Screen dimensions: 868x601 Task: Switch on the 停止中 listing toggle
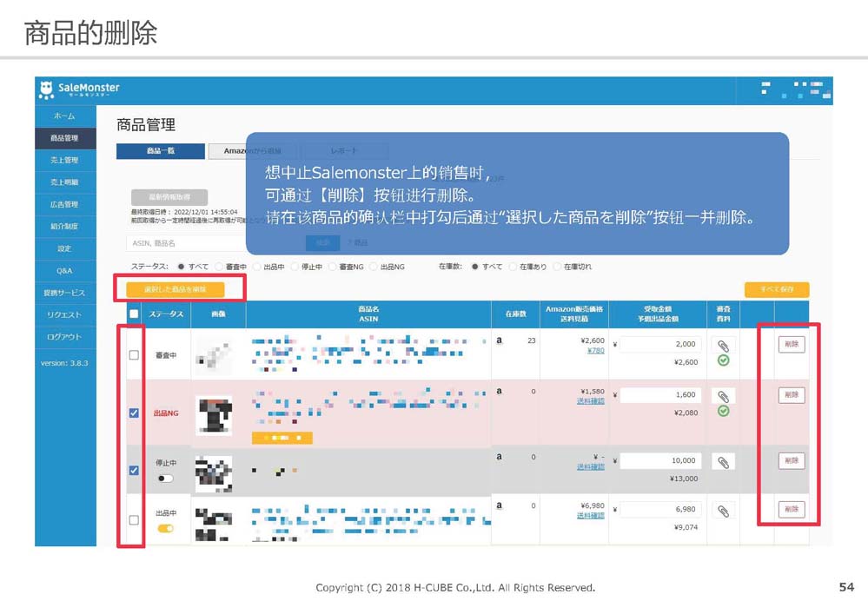point(165,479)
